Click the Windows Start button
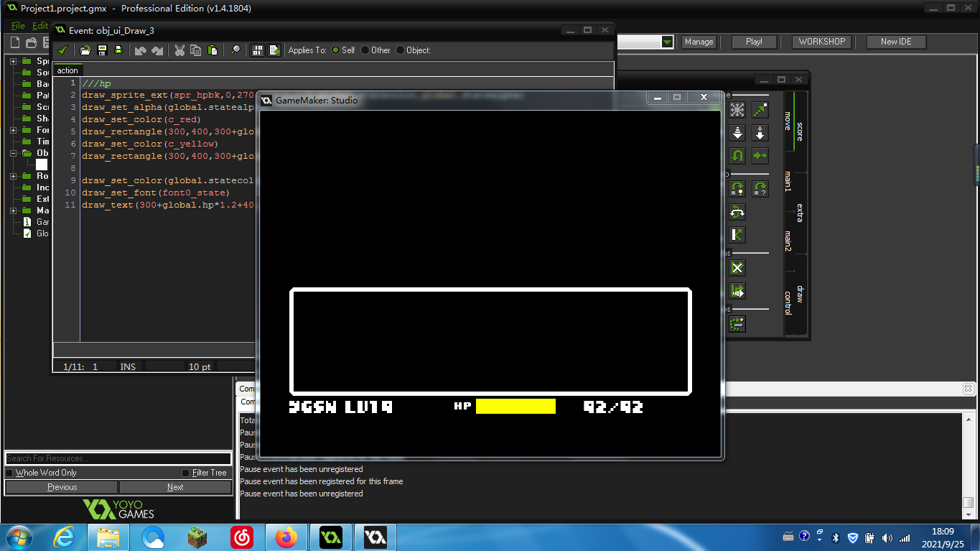980x551 pixels. (18, 537)
